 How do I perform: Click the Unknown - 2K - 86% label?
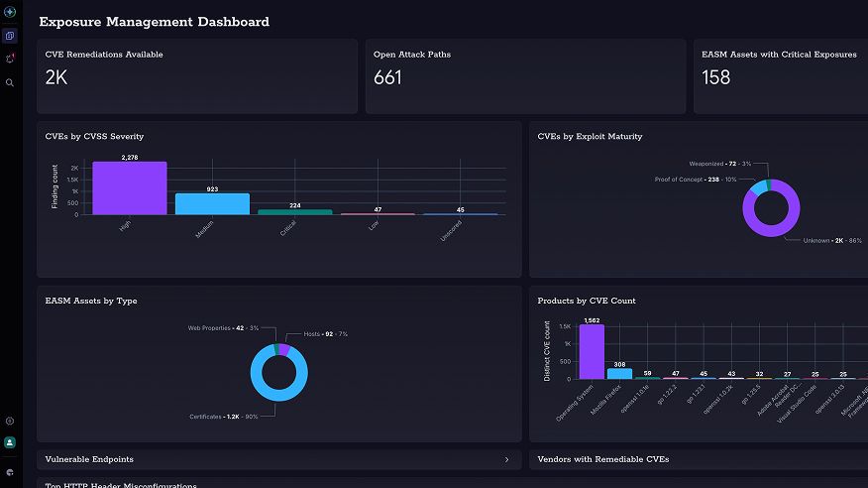click(832, 240)
